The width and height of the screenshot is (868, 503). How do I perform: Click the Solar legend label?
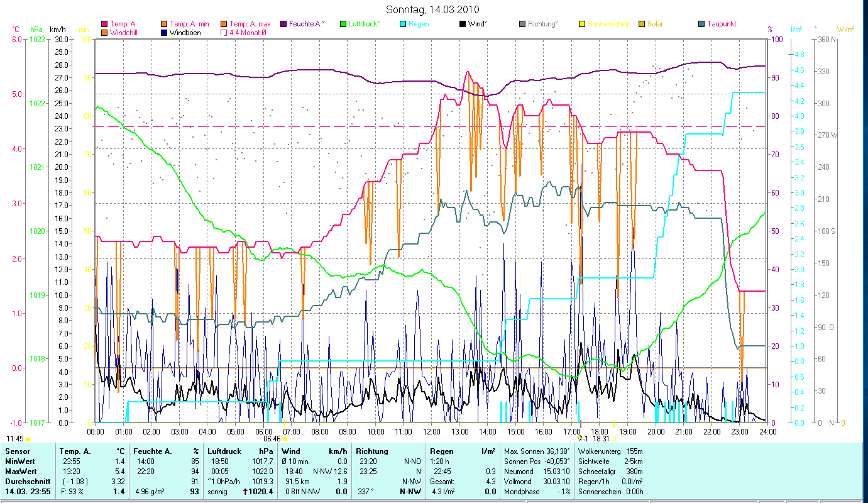[655, 24]
